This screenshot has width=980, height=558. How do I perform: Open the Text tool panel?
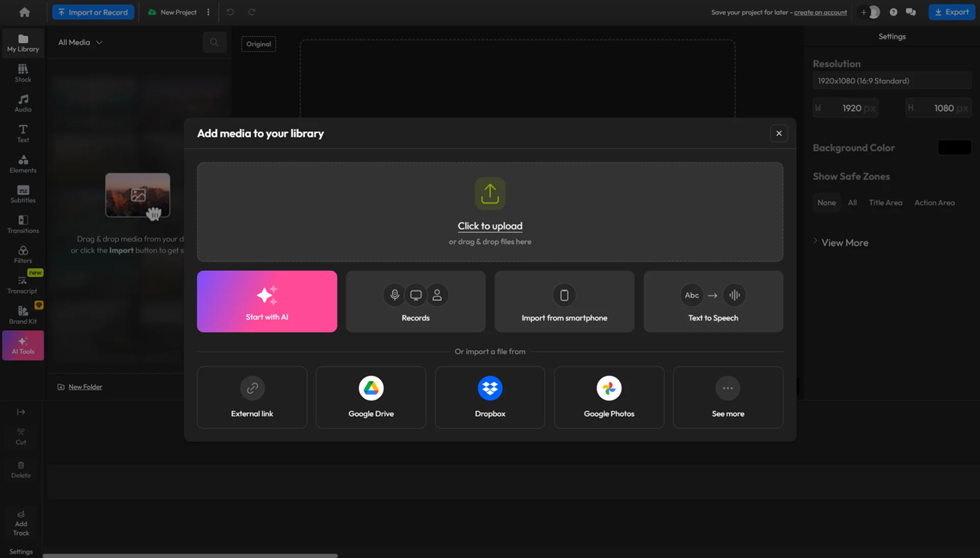click(22, 133)
